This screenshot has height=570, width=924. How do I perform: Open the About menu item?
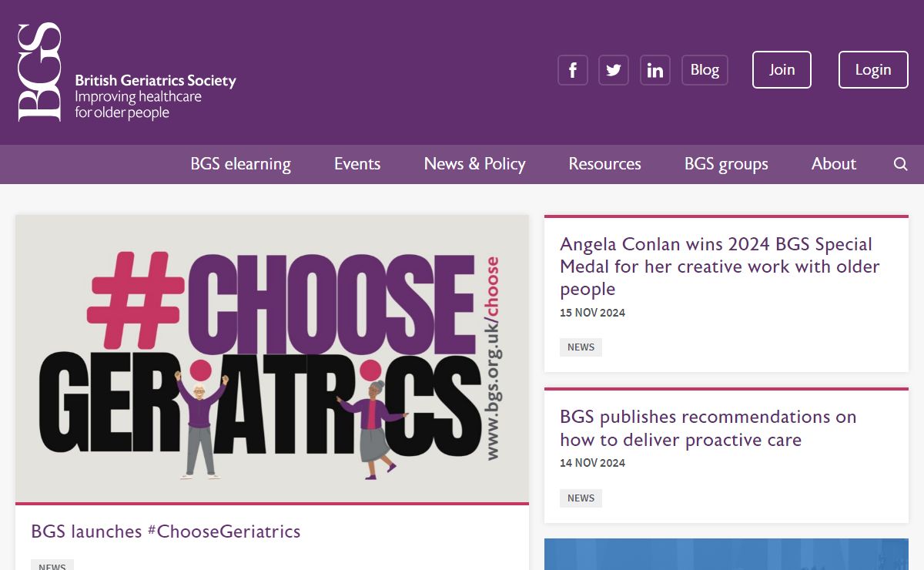[834, 164]
